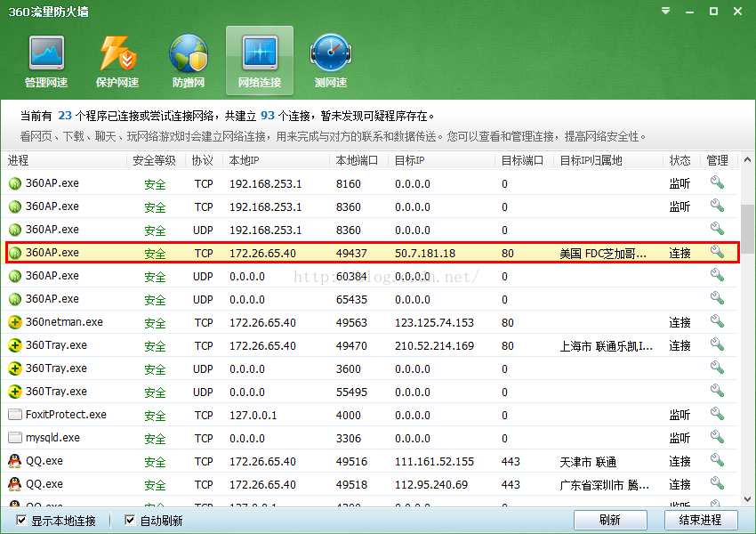Click manage wrench for 360AP.exe port 8160
Viewport: 756px width, 534px height.
[717, 182]
